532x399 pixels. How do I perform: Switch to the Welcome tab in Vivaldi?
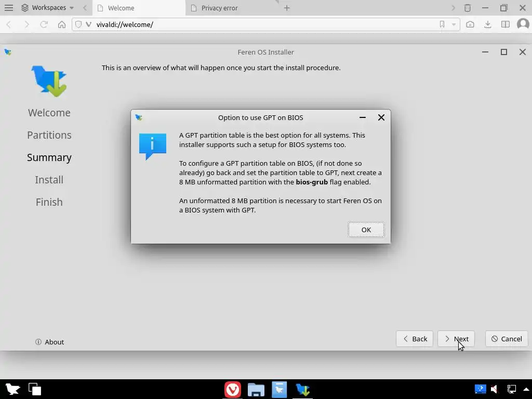tap(139, 8)
